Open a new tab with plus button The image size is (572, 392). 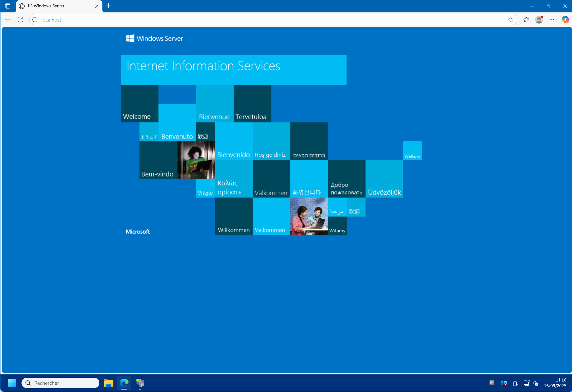(108, 6)
